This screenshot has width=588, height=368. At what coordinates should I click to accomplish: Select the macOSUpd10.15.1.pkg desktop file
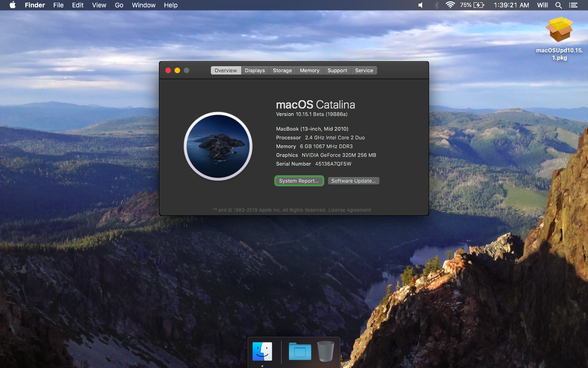tap(559, 39)
